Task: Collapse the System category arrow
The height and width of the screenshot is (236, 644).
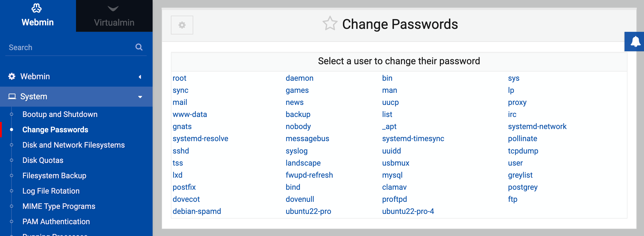Action: [140, 97]
